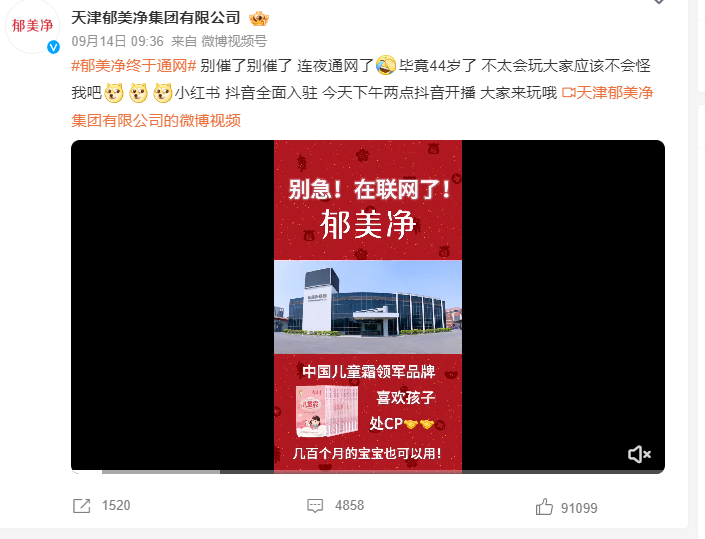The width and height of the screenshot is (705, 539).
Task: Unmute the video with speaker icon
Action: (x=639, y=454)
